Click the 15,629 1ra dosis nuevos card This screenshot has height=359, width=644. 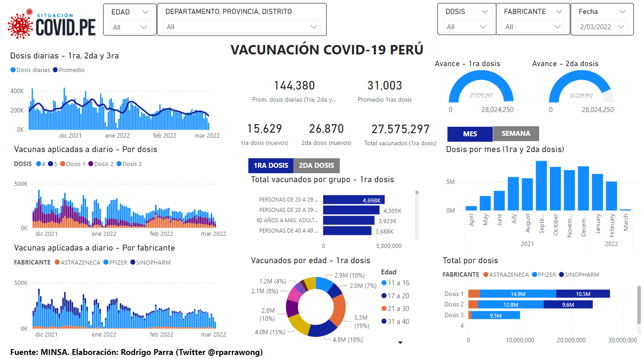265,135
